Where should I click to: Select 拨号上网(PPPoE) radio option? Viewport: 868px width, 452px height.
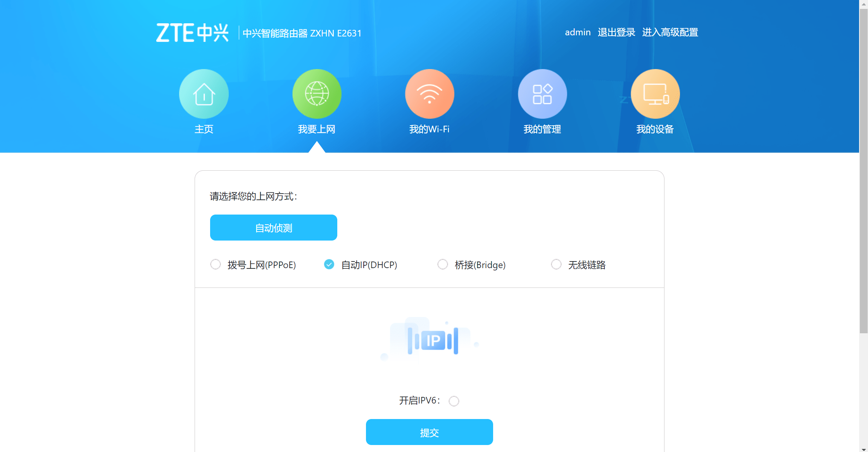[x=216, y=265]
